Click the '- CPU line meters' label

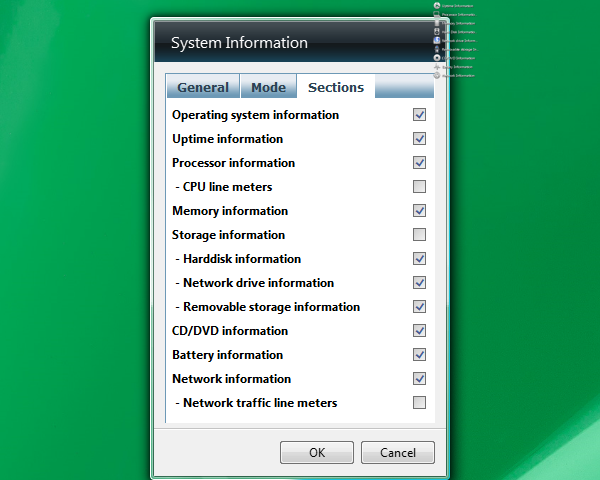223,187
